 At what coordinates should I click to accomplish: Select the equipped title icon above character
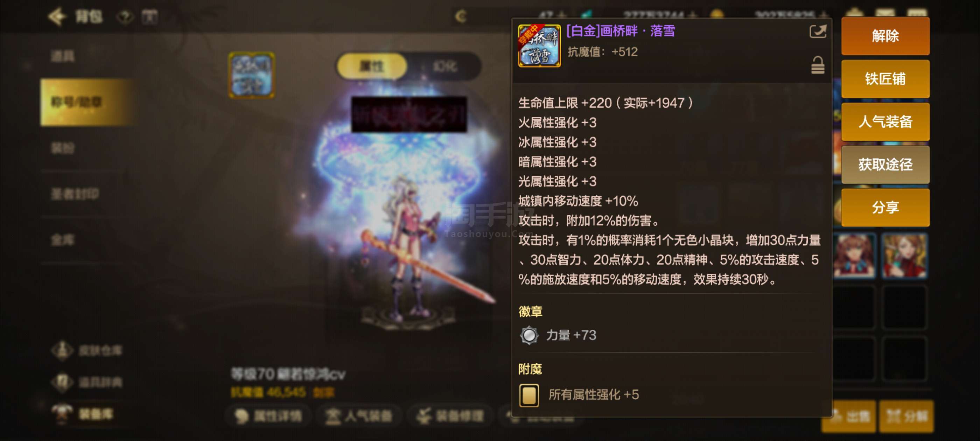click(x=251, y=75)
